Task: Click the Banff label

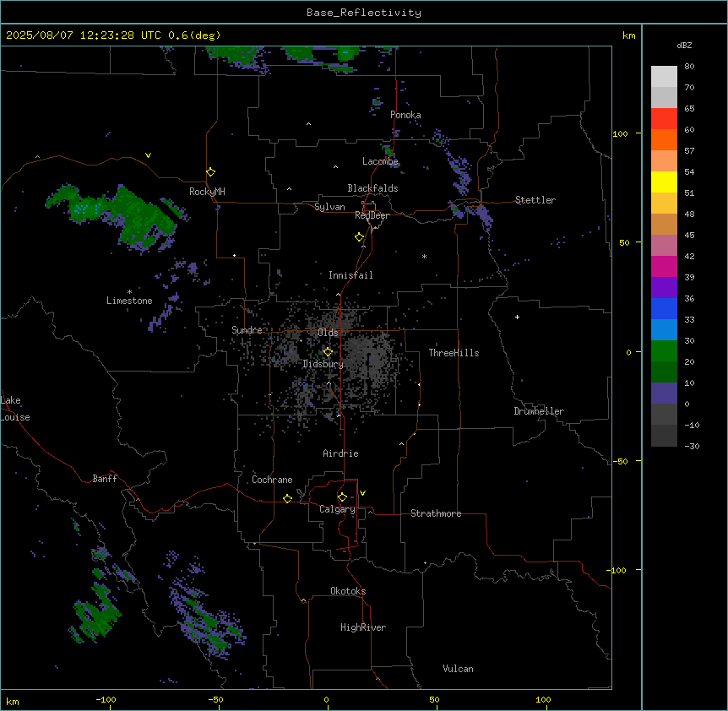Action: pyautogui.click(x=105, y=479)
